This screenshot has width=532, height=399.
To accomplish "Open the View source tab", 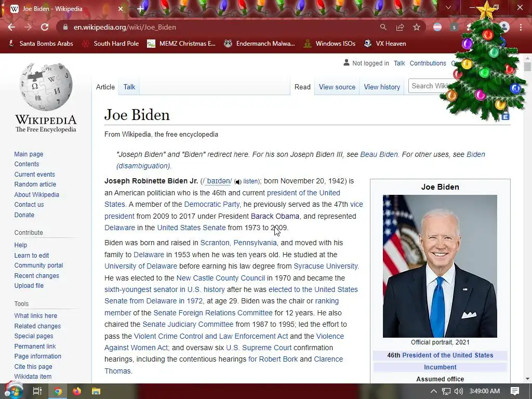I will click(337, 87).
